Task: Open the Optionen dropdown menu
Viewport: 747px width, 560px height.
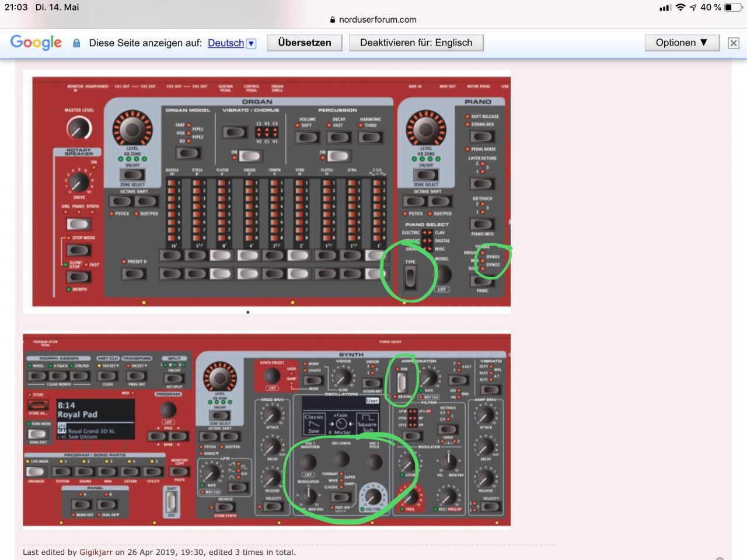Action: pos(682,43)
